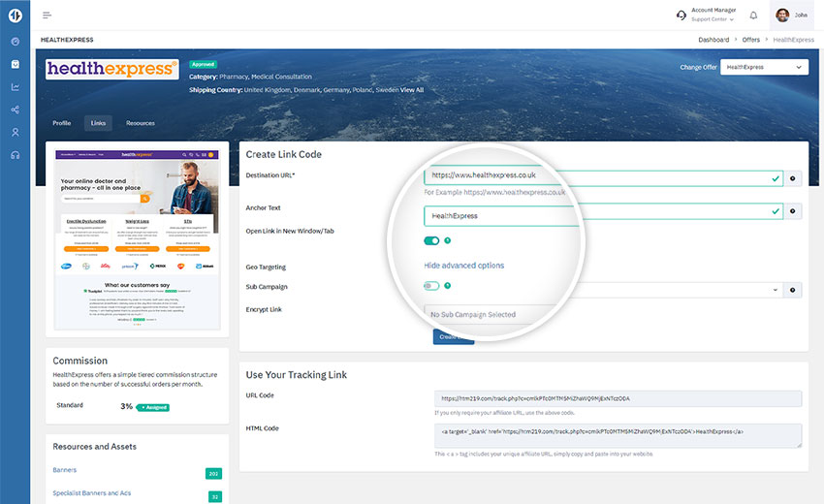The width and height of the screenshot is (824, 504).
Task: Click the share network icon in sidebar
Action: point(15,110)
